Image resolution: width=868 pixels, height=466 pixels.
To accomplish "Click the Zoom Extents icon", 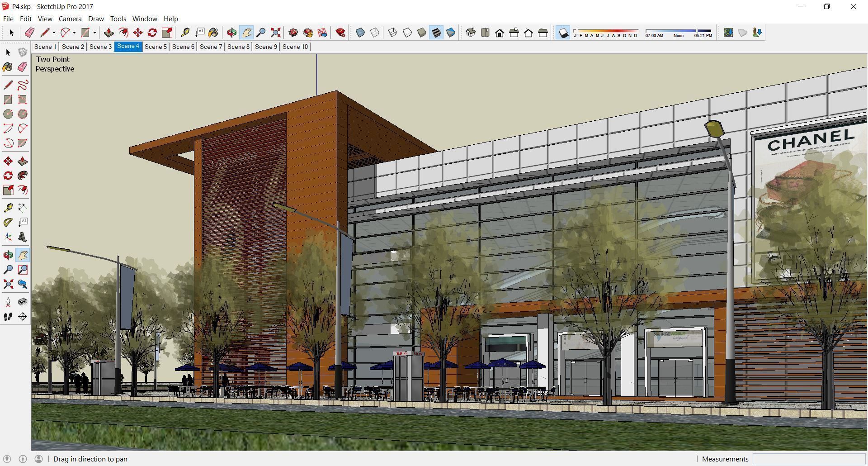I will pos(276,32).
